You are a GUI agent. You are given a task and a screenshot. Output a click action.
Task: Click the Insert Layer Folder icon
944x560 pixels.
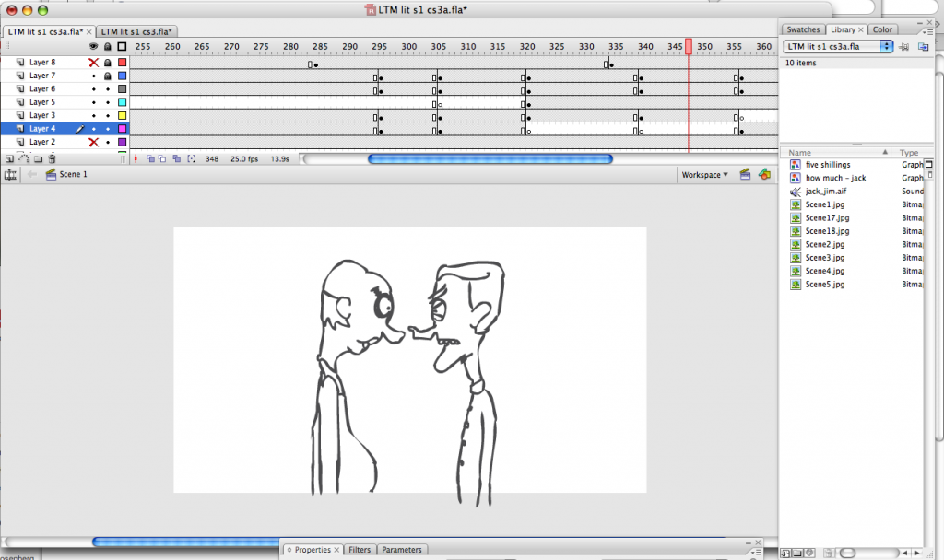coord(38,159)
